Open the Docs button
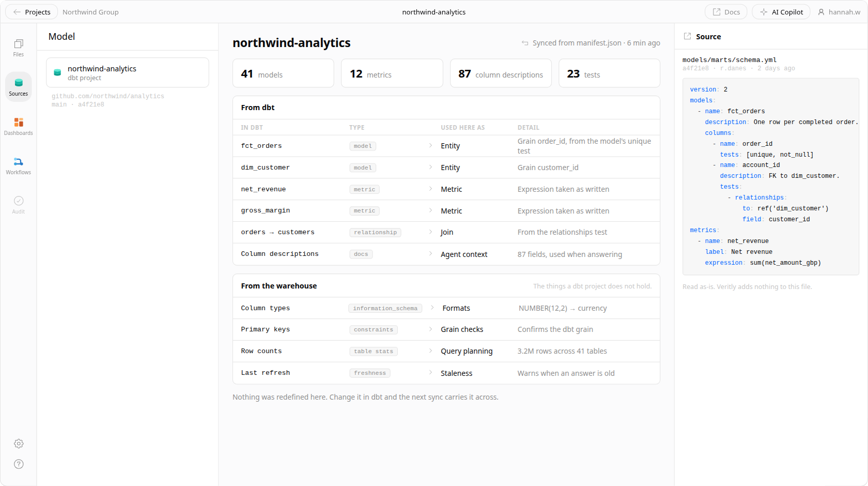Screen dimensions: 868x486 [x=726, y=12]
